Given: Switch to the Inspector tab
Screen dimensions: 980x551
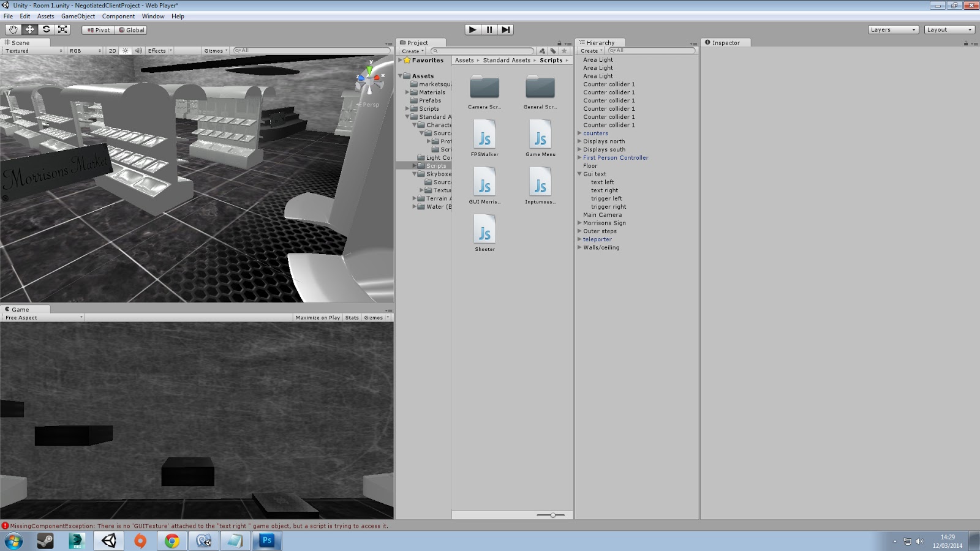Looking at the screenshot, I should (x=726, y=43).
